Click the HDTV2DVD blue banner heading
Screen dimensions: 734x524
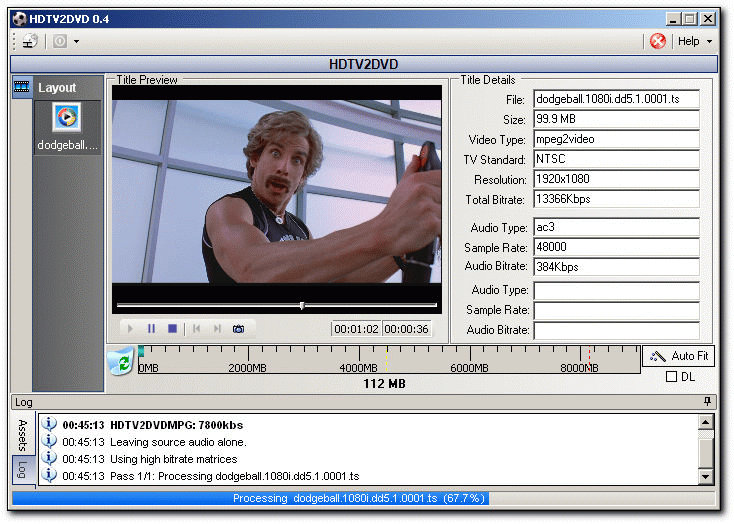point(363,64)
